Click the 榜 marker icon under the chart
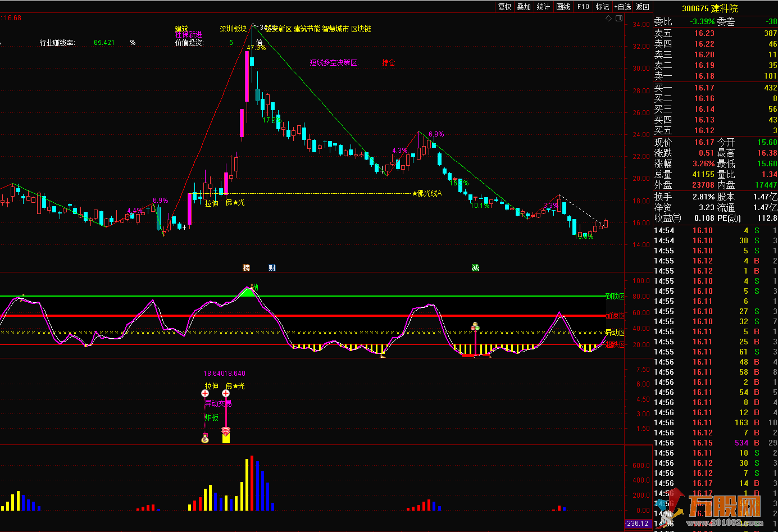The width and height of the screenshot is (778, 532). click(x=246, y=268)
